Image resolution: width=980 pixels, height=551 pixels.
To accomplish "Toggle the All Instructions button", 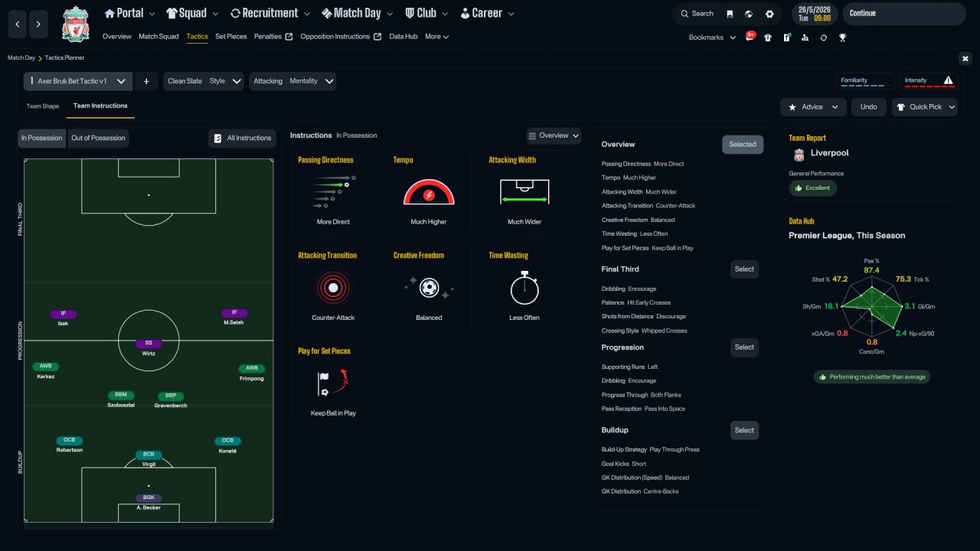I will coord(242,139).
